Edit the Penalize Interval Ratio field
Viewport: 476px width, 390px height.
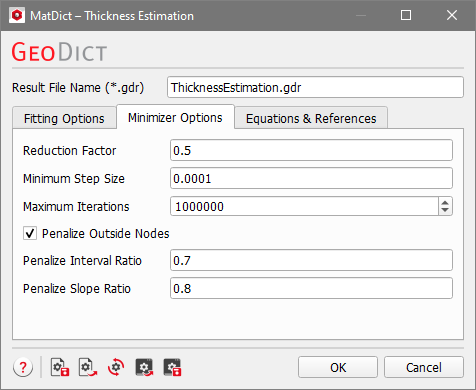click(x=311, y=260)
